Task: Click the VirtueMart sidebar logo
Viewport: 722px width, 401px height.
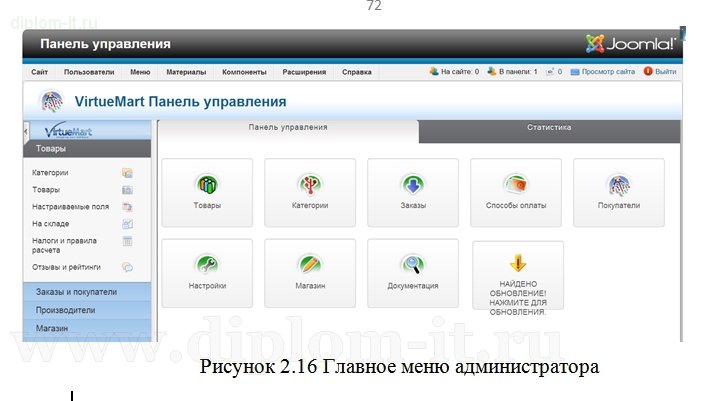Action: [x=68, y=131]
